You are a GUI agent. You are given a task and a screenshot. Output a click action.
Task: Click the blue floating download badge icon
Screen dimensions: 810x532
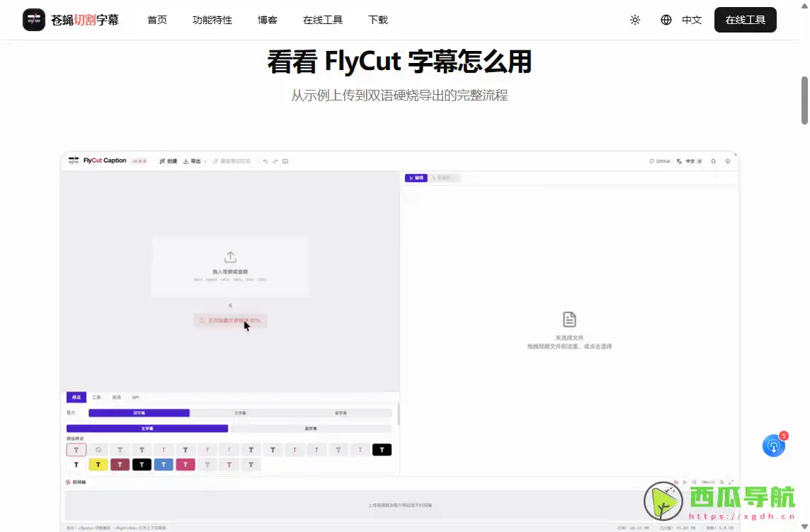774,445
